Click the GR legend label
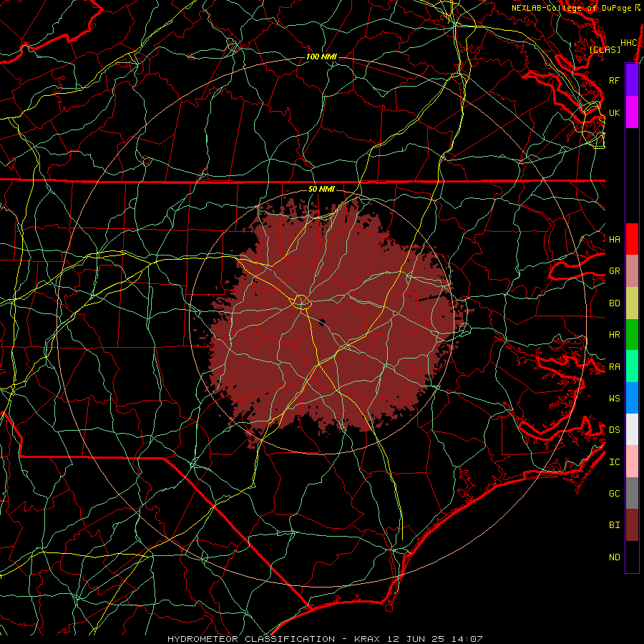The height and width of the screenshot is (644, 644). 614,271
